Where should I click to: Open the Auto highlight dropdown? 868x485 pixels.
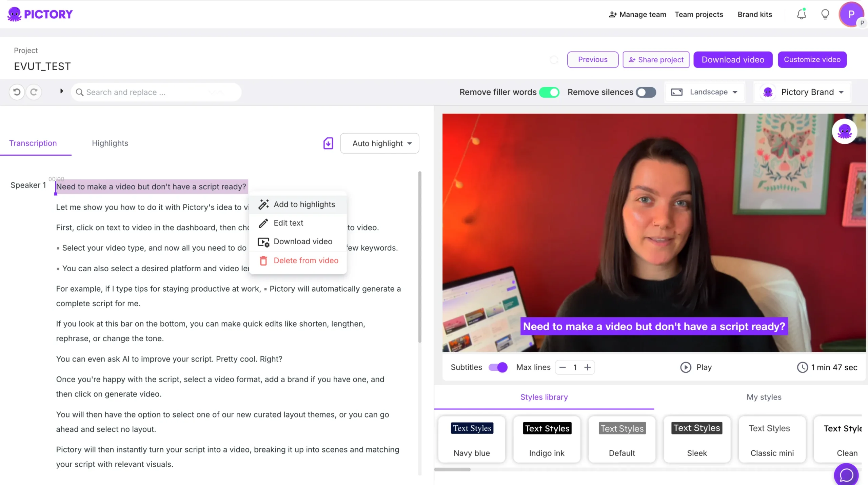pyautogui.click(x=380, y=143)
